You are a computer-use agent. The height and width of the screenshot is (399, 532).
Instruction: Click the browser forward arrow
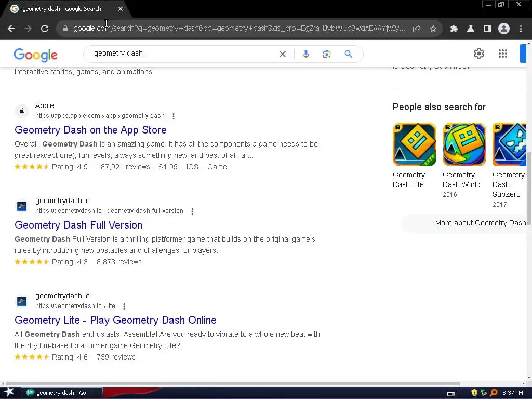pos(28,29)
